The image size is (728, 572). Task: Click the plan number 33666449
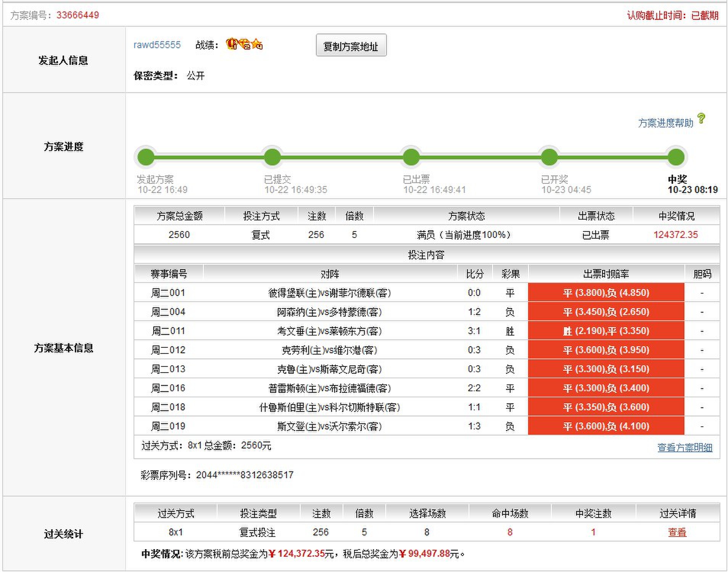pos(78,15)
